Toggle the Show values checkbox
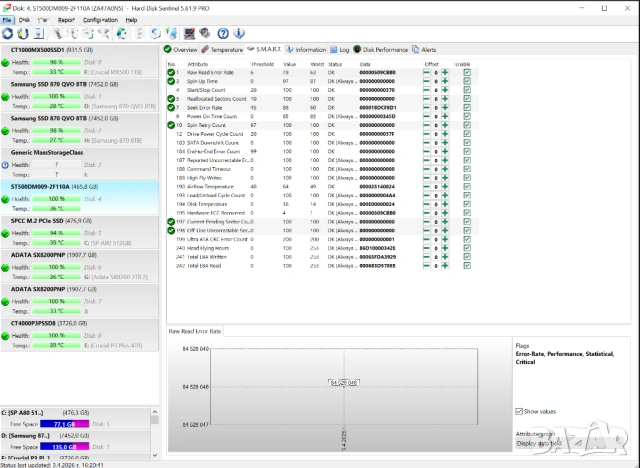Viewport: 640px width, 468px height. click(519, 411)
